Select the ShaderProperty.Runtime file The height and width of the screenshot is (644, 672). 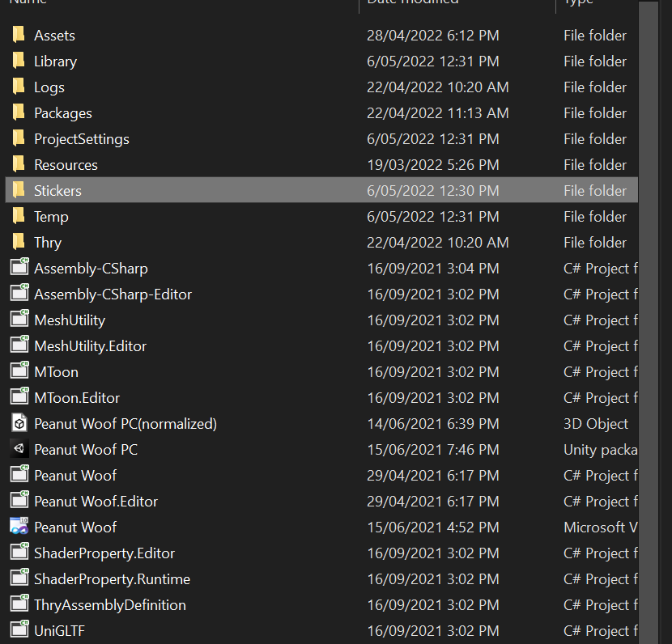112,578
